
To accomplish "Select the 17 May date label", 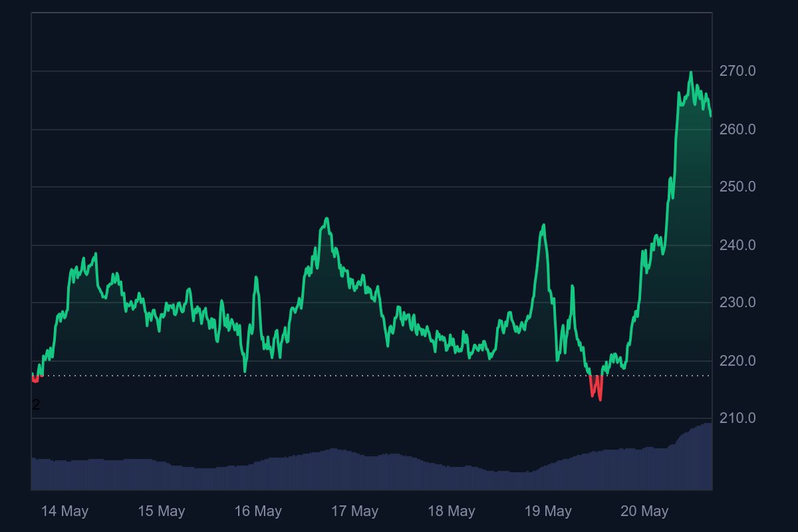I will tap(354, 511).
